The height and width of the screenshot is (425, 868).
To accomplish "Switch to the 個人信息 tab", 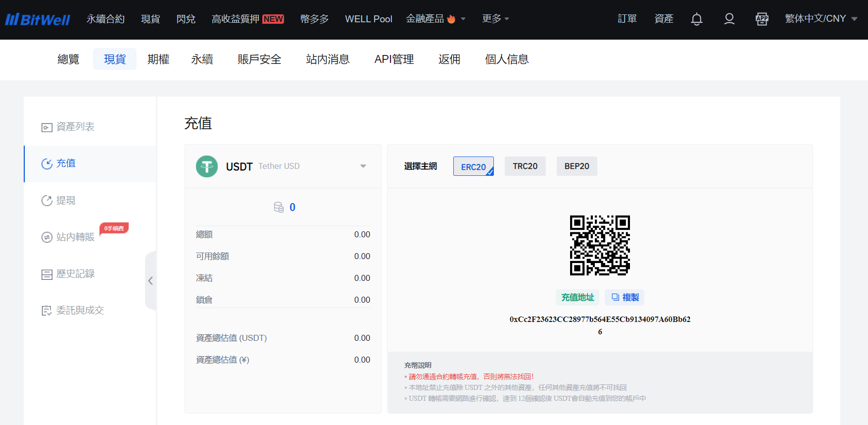I will [x=507, y=59].
